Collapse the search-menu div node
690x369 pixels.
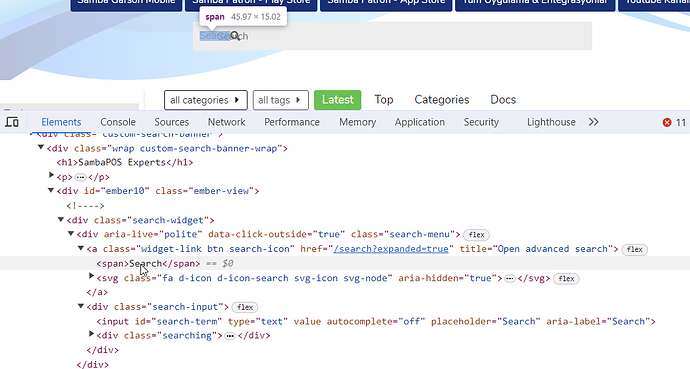[71, 234]
